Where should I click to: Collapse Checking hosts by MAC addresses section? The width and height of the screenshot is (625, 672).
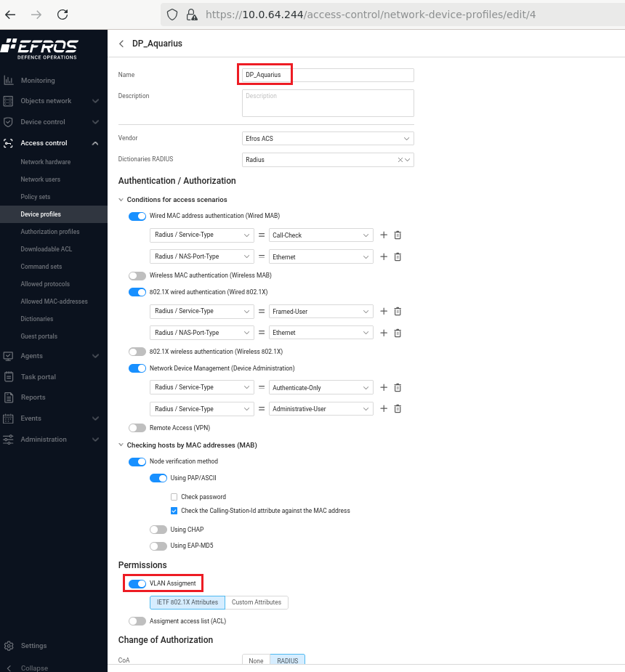[x=121, y=445]
